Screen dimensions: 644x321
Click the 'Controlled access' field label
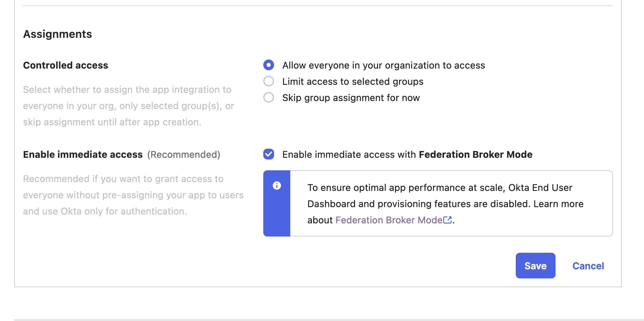click(65, 65)
